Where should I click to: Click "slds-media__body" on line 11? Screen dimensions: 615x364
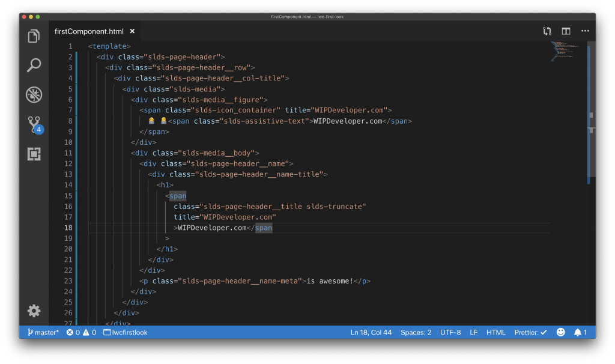216,153
